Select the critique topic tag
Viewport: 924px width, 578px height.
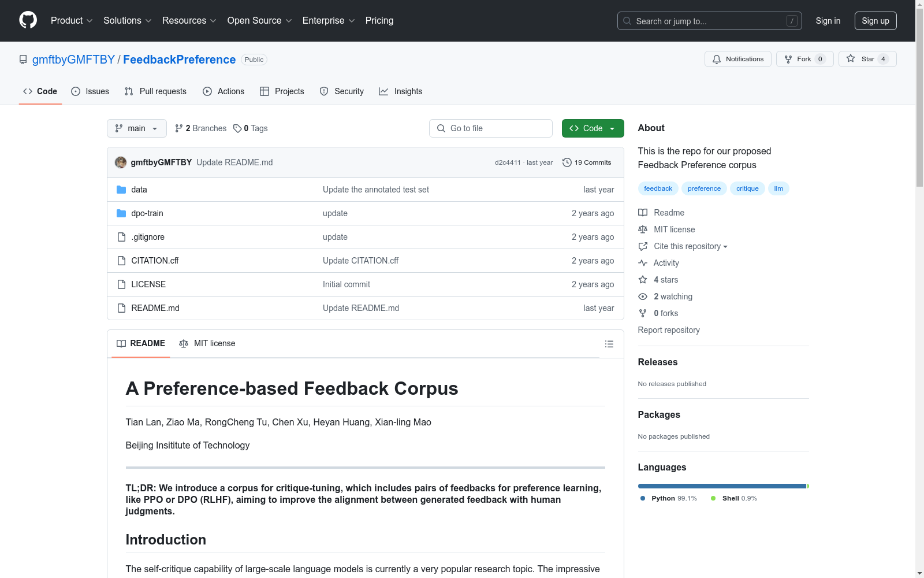click(x=747, y=188)
